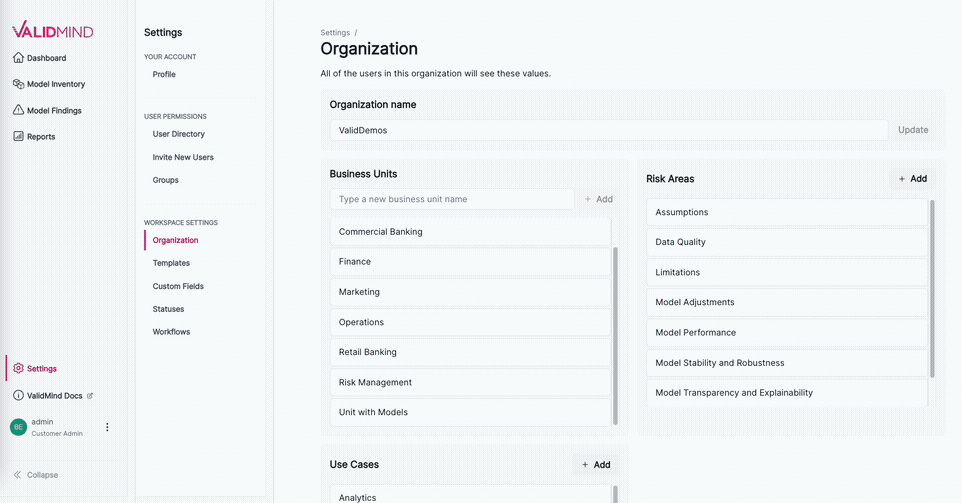Image resolution: width=962 pixels, height=503 pixels.
Task: Collapse the sidebar navigation
Action: coord(36,475)
